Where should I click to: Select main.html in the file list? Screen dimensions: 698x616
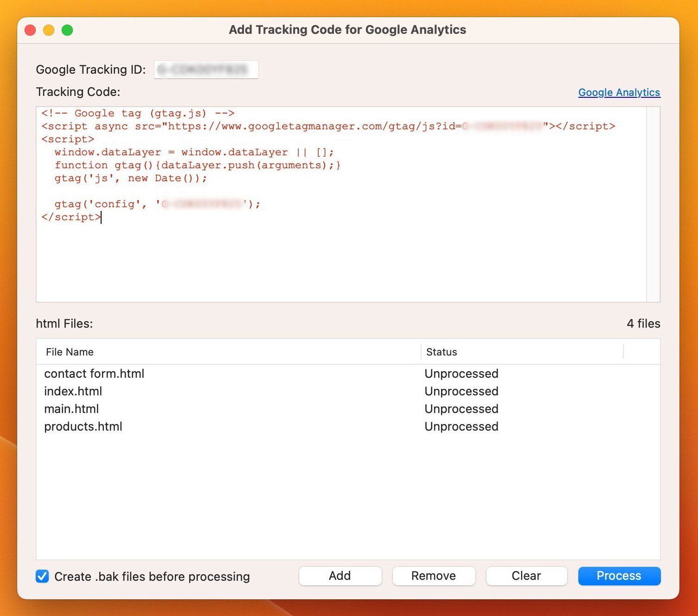[348, 409]
